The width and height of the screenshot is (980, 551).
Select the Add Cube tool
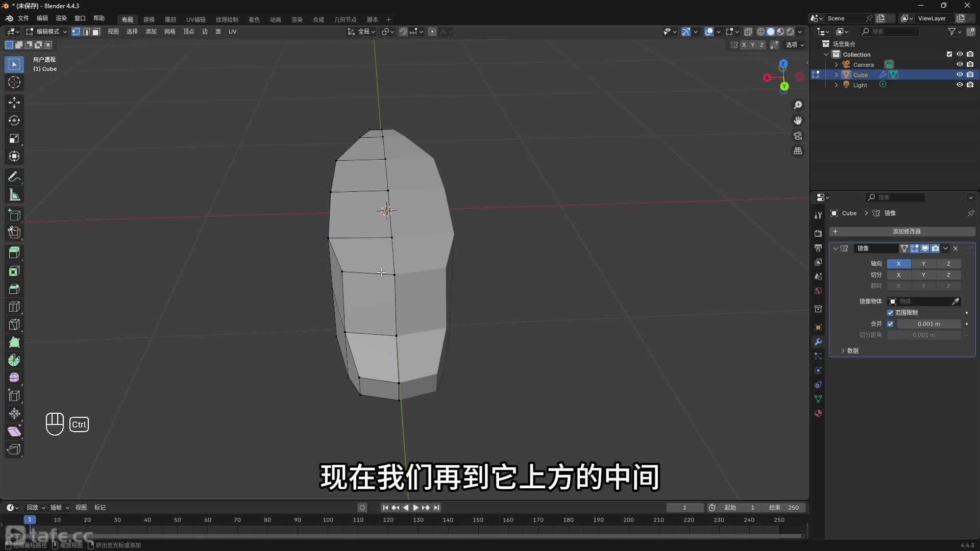14,215
